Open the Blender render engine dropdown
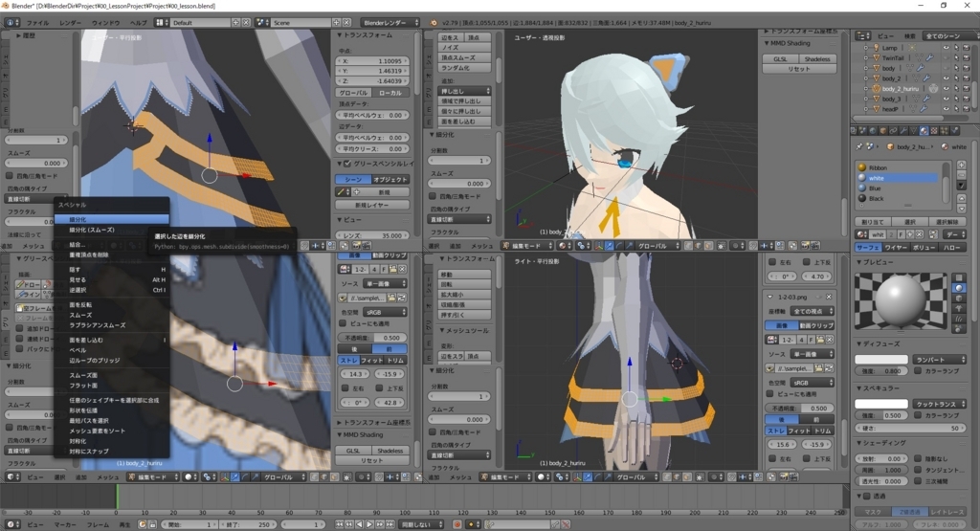 click(x=390, y=23)
